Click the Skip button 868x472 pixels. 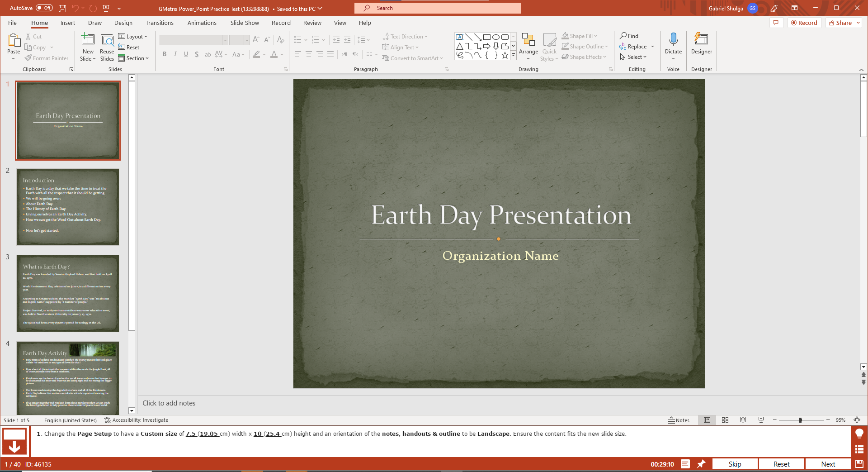click(735, 464)
